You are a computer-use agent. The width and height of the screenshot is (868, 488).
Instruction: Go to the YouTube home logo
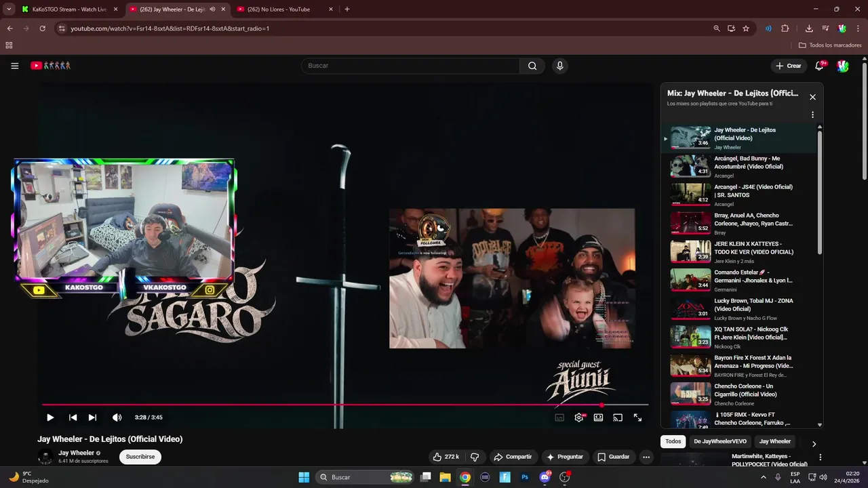click(x=50, y=66)
